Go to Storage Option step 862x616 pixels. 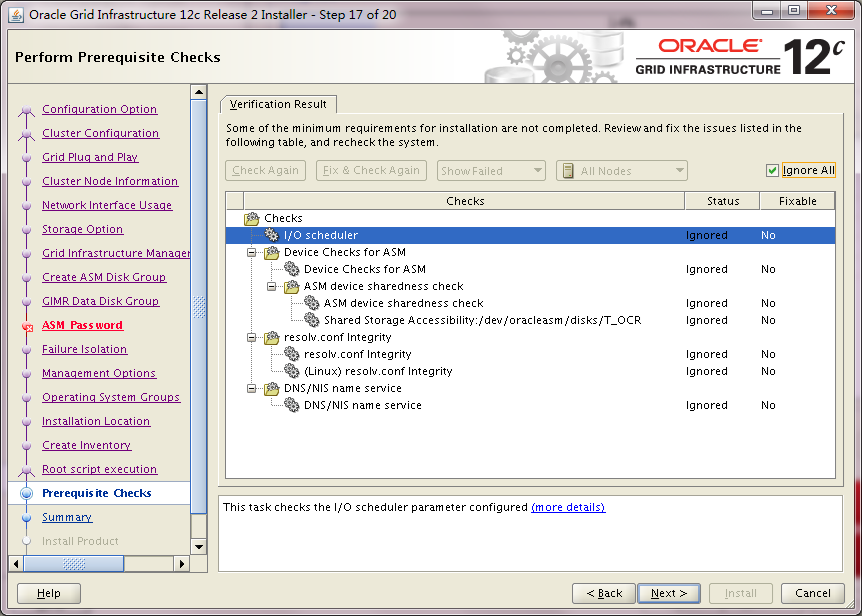point(82,229)
